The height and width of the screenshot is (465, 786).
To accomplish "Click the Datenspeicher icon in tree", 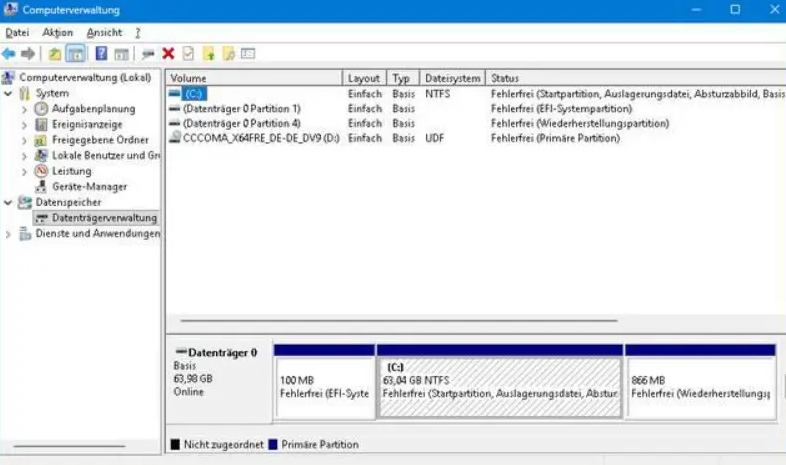I will (x=25, y=202).
